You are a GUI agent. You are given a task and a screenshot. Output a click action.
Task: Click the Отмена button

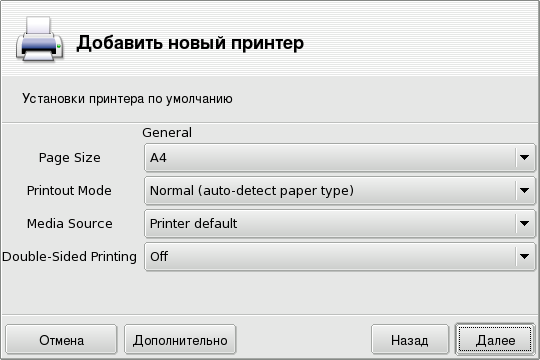point(61,340)
